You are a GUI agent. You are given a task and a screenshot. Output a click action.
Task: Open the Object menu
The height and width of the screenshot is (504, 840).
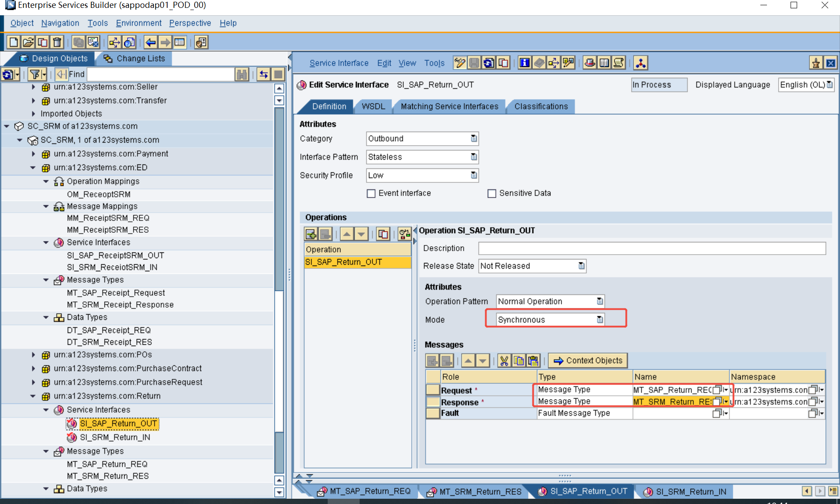pyautogui.click(x=22, y=23)
